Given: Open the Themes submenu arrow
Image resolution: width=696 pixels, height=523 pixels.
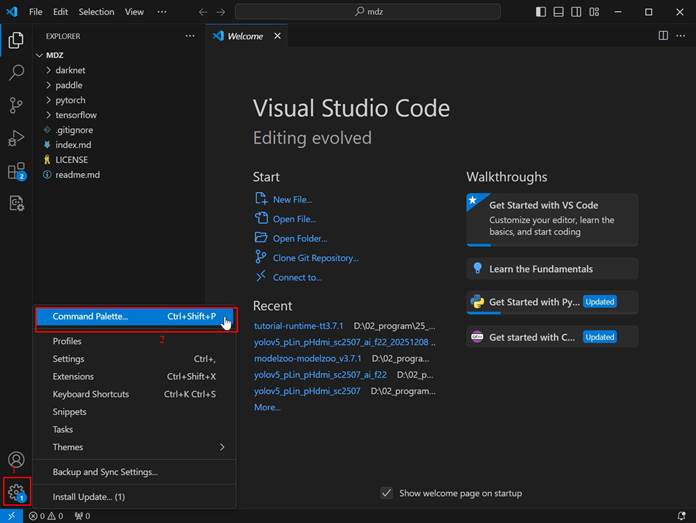Looking at the screenshot, I should (221, 447).
